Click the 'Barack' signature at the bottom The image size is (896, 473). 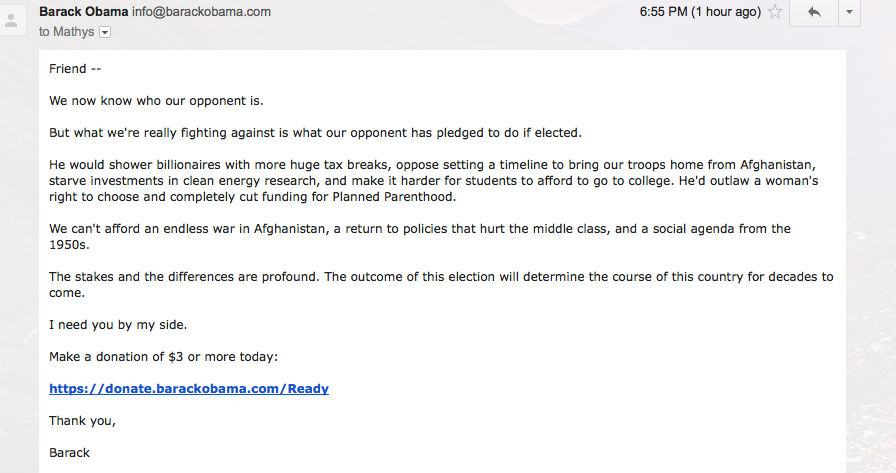click(x=69, y=452)
